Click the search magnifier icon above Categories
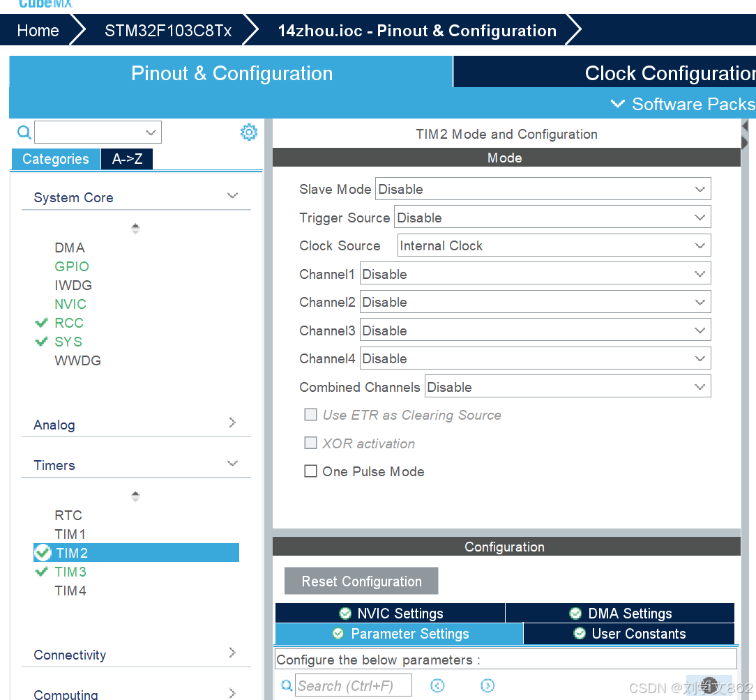Viewport: 756px width, 700px height. (x=24, y=132)
